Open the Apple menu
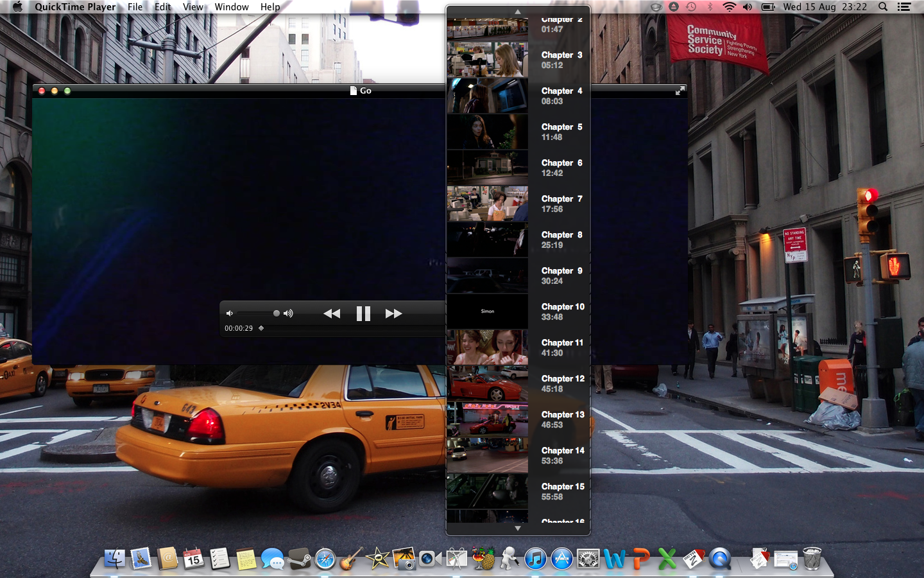This screenshot has width=924, height=578. 17,6
